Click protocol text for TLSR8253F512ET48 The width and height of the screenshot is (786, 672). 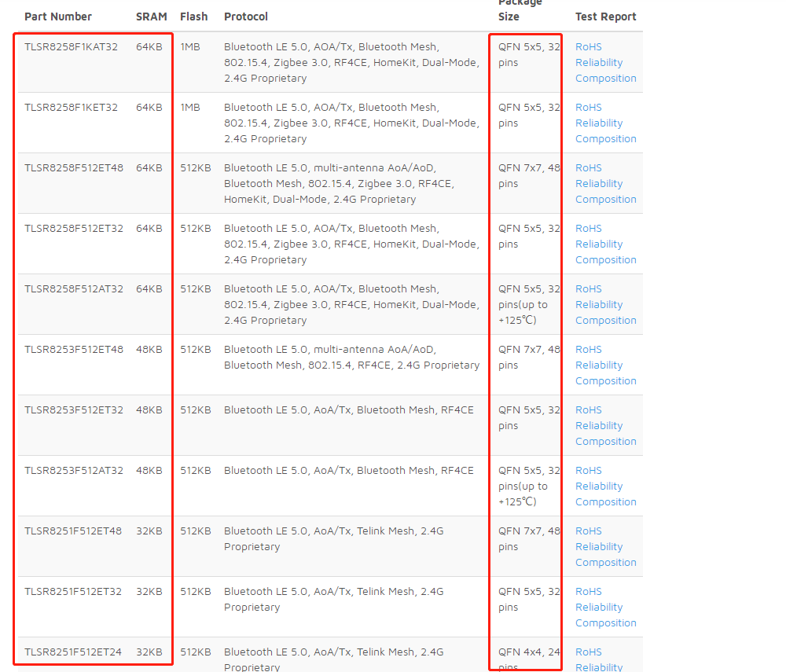(x=352, y=358)
